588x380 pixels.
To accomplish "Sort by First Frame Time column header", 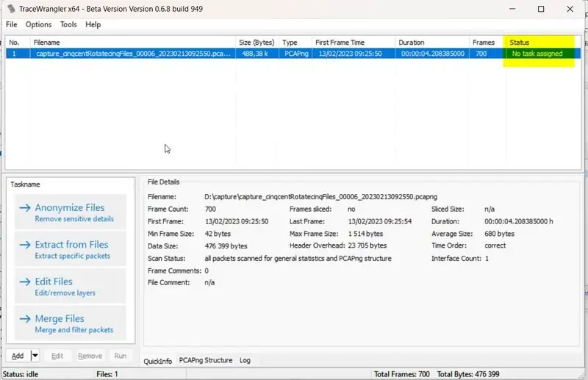I will click(354, 43).
